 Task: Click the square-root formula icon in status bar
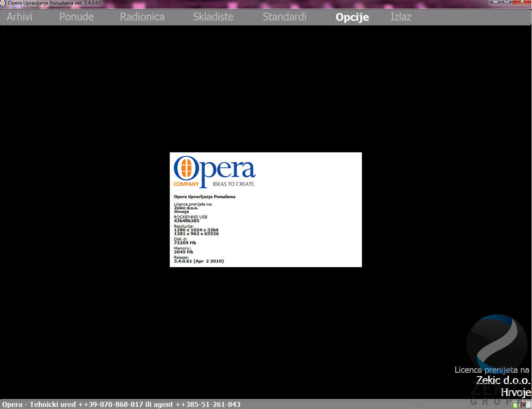[x=522, y=405]
